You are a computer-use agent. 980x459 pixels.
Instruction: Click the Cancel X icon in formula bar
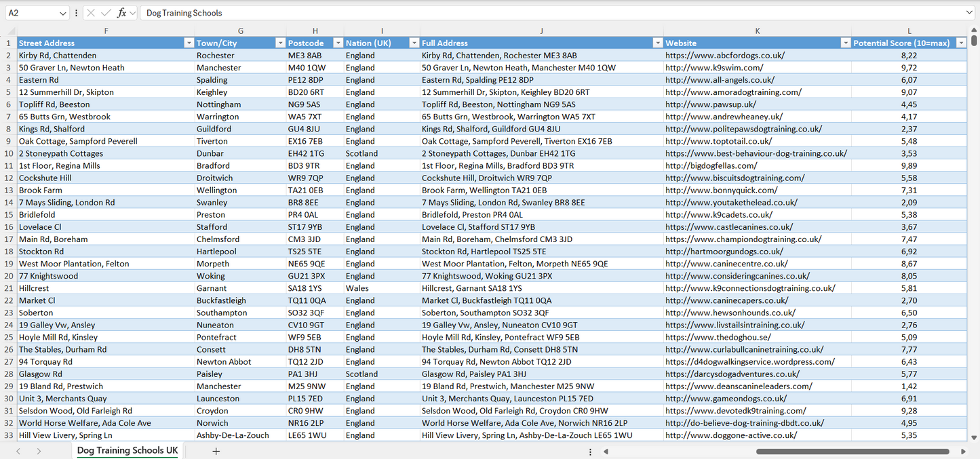pyautogui.click(x=91, y=13)
